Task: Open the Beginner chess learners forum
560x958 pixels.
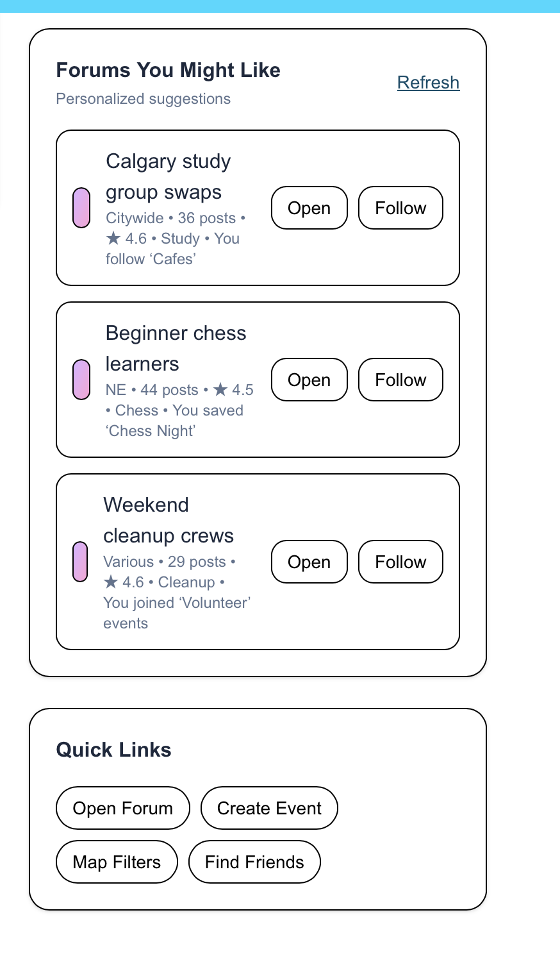Action: 309,380
